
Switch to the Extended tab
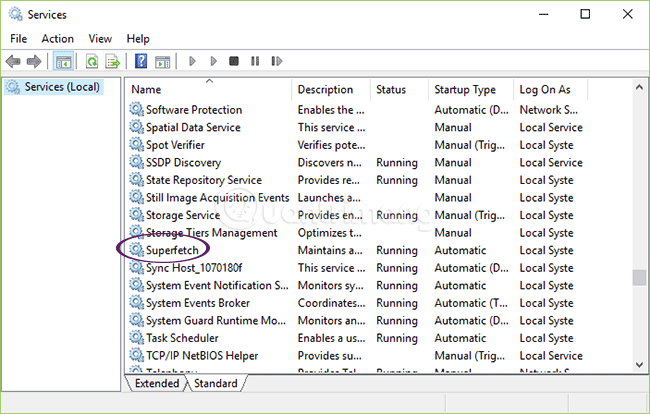(156, 383)
